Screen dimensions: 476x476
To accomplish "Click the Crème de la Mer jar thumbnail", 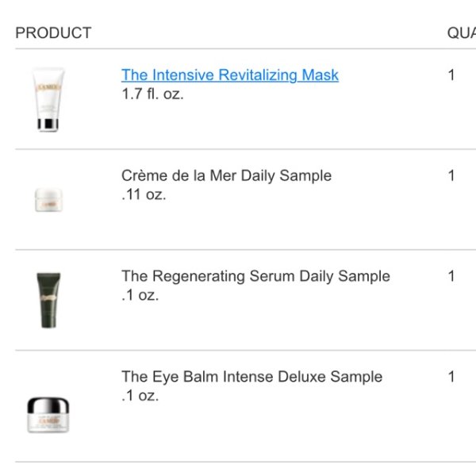I will [x=48, y=199].
